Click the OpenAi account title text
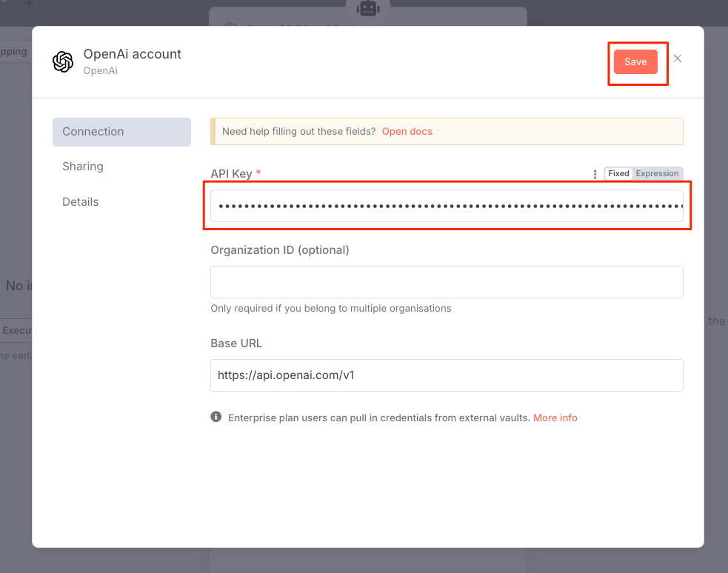The image size is (728, 573). 133,54
